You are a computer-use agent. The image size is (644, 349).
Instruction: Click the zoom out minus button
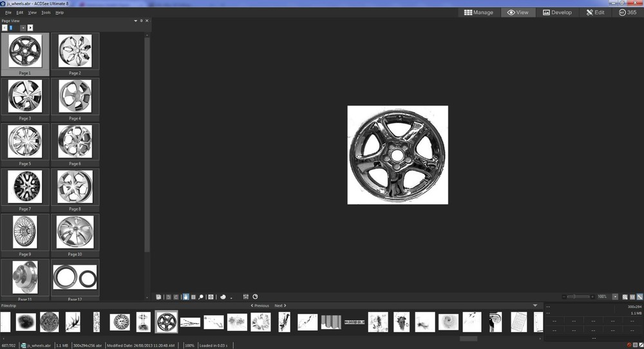coord(564,297)
